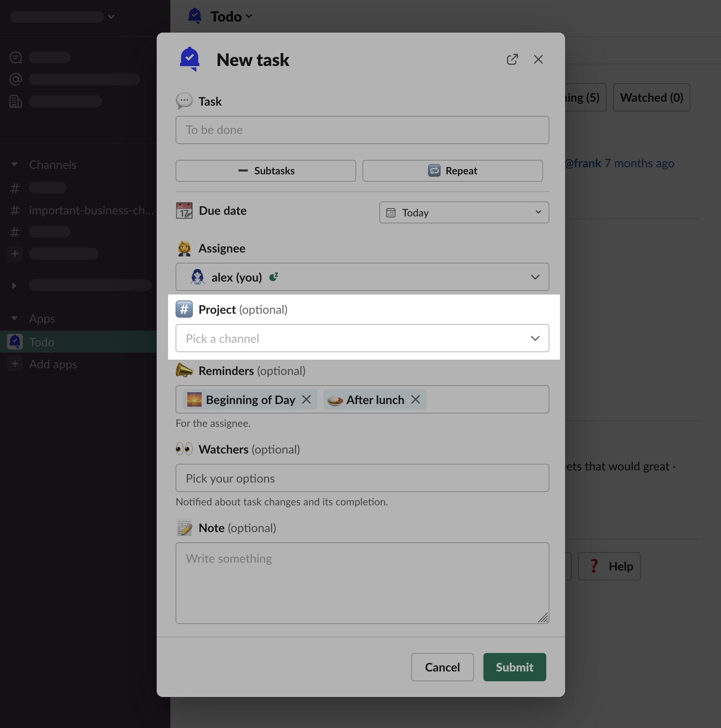Screen dimensions: 721x728
Task: Open the new task in a pop-out window
Action: pyautogui.click(x=512, y=59)
